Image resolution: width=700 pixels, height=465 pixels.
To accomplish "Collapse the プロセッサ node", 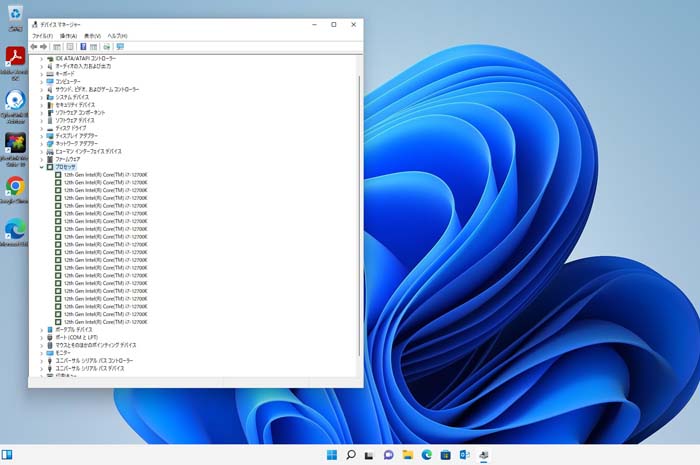I will coord(42,167).
